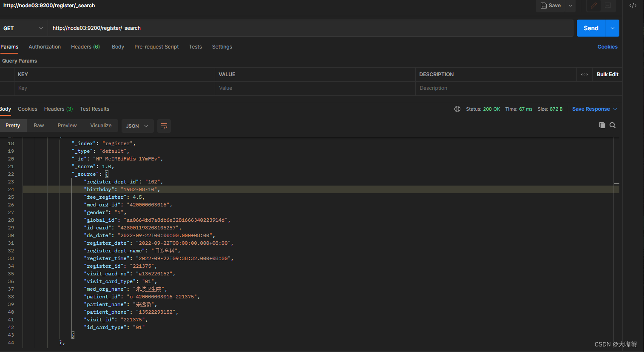Select the response Headers (3) tab
The width and height of the screenshot is (644, 352).
click(59, 109)
